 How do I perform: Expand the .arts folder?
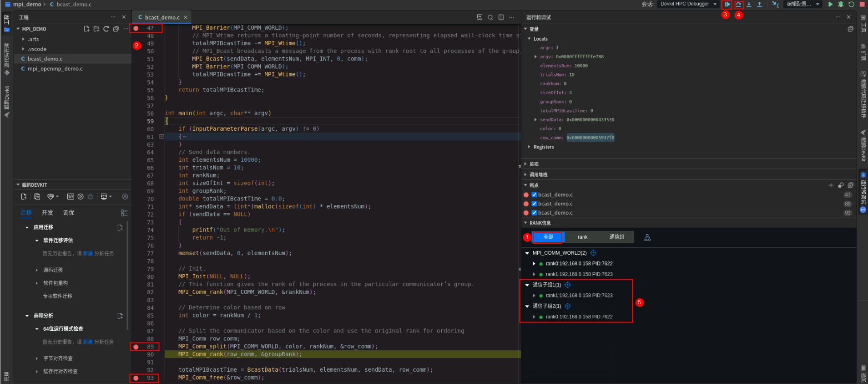[23, 39]
